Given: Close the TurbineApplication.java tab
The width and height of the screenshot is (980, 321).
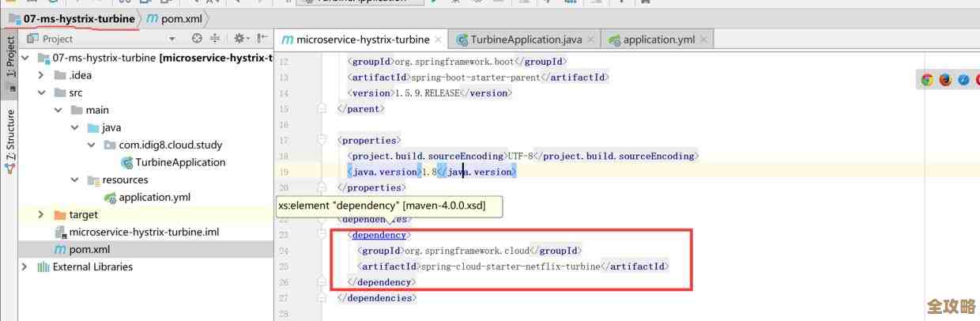Looking at the screenshot, I should 591,40.
